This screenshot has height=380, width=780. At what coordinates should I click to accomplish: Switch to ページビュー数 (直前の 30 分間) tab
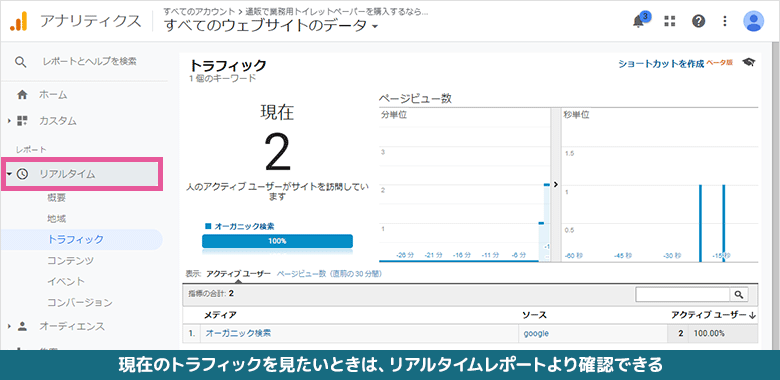tap(329, 274)
